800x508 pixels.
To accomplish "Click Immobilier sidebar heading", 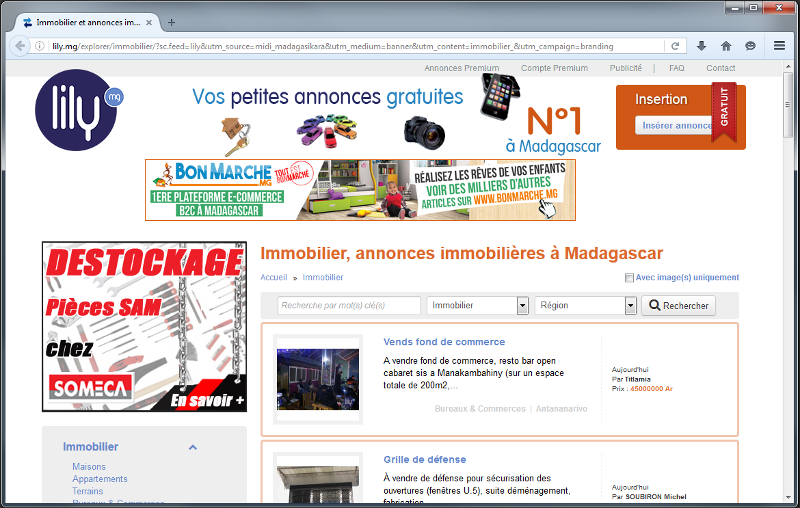I will point(90,447).
